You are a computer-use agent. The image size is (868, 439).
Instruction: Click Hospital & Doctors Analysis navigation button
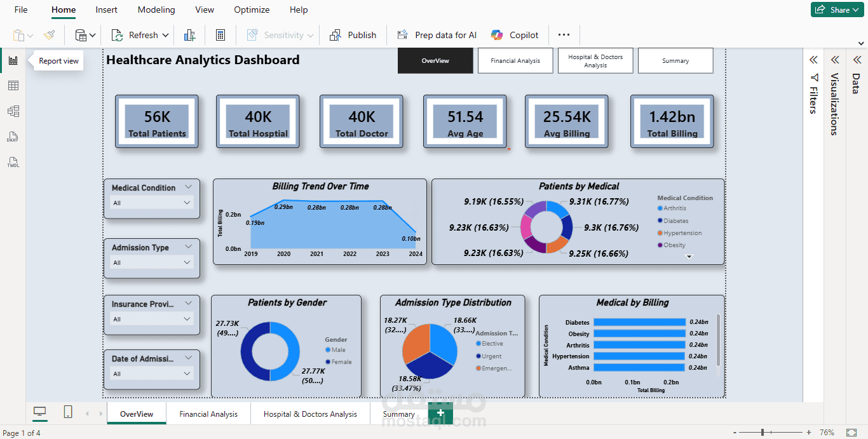[x=595, y=61]
